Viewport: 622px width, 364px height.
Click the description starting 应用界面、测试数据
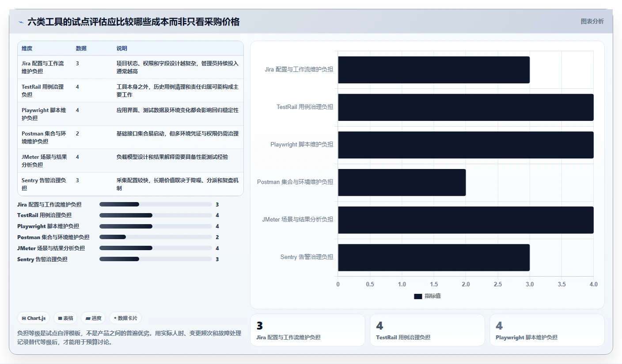coord(178,110)
